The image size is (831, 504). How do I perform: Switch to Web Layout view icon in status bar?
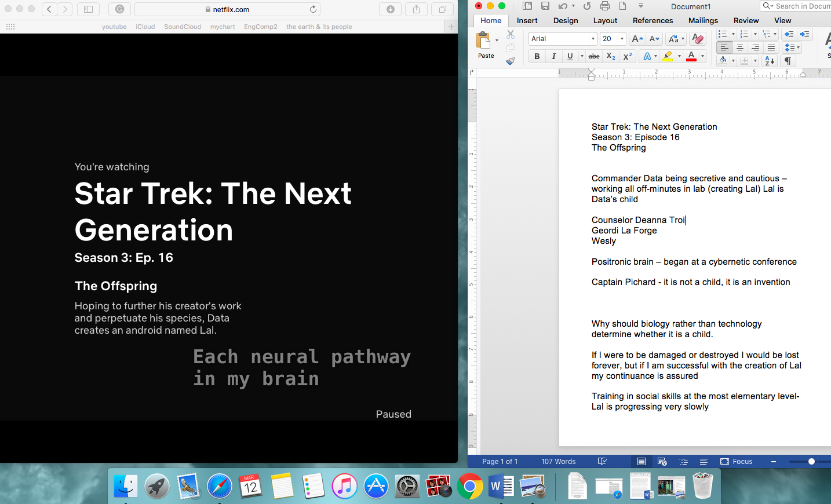pos(662,462)
